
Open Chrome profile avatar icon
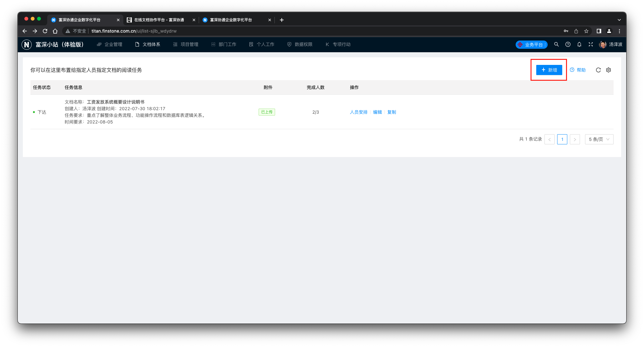click(x=609, y=31)
